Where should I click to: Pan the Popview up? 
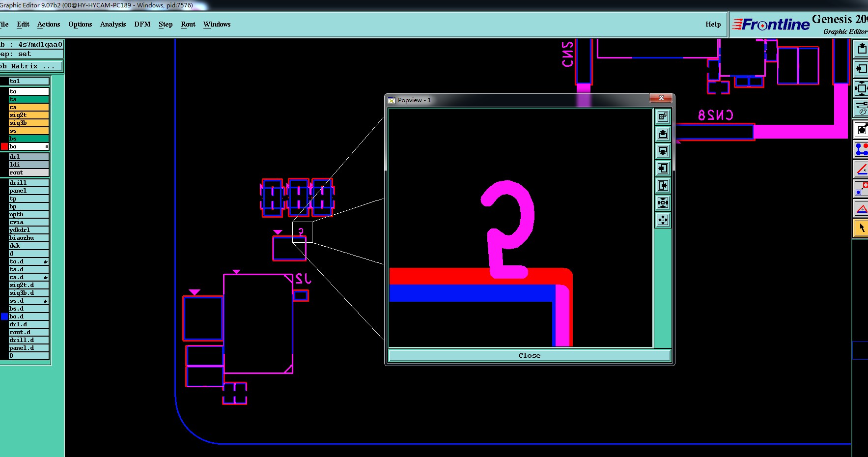663,134
